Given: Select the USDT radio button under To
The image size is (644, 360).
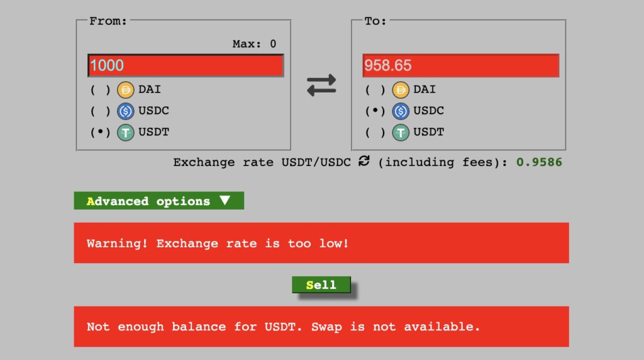Looking at the screenshot, I should point(375,133).
